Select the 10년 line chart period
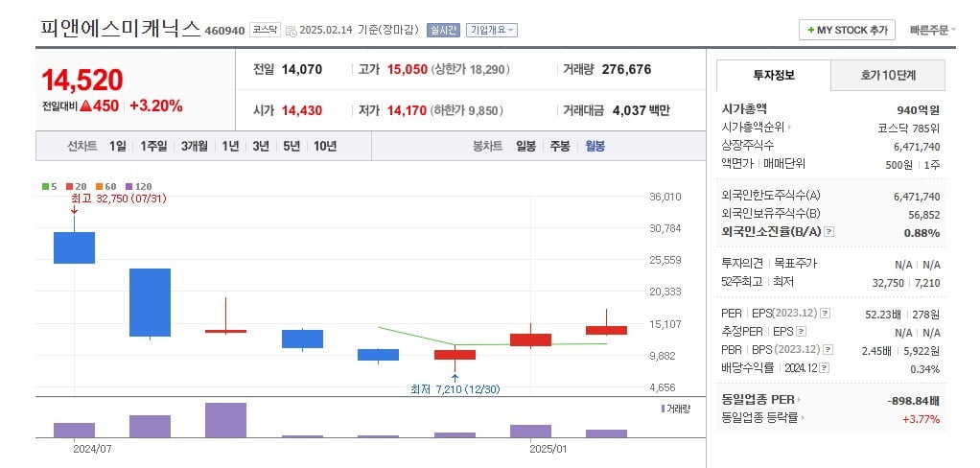980x468 pixels. coord(325,146)
